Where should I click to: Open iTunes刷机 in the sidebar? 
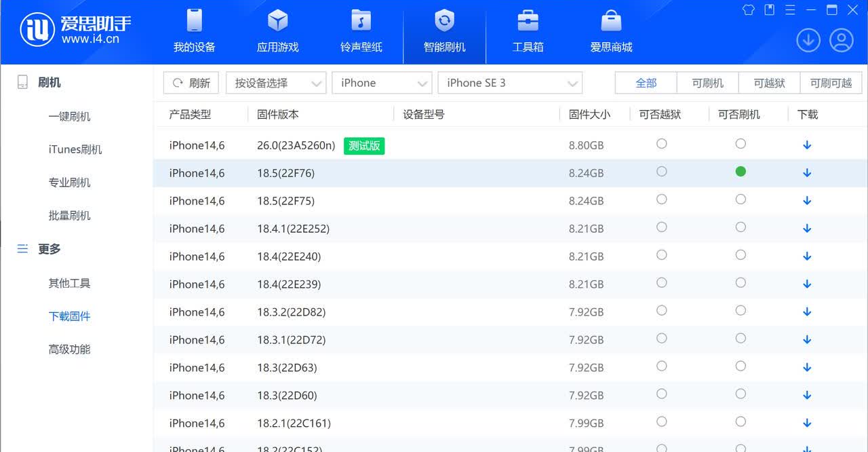(x=75, y=150)
